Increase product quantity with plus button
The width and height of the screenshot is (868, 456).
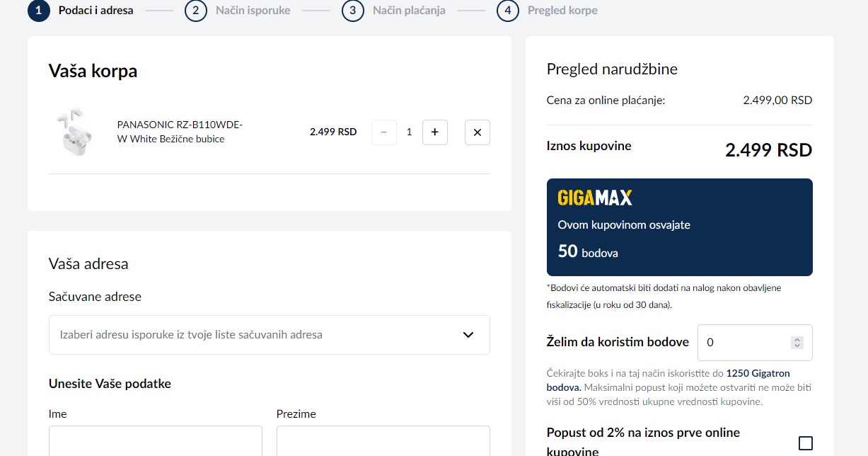(x=434, y=132)
